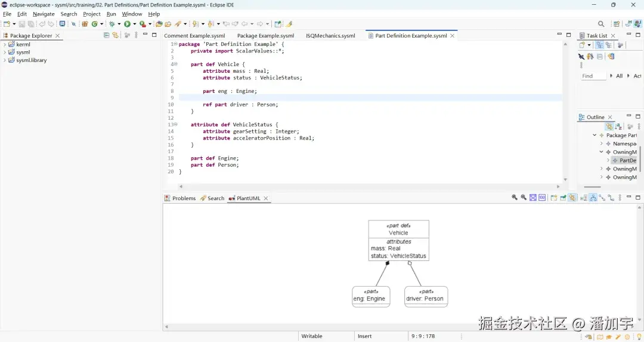Switch to the ISQMechanics.sysml editor tab

point(330,36)
